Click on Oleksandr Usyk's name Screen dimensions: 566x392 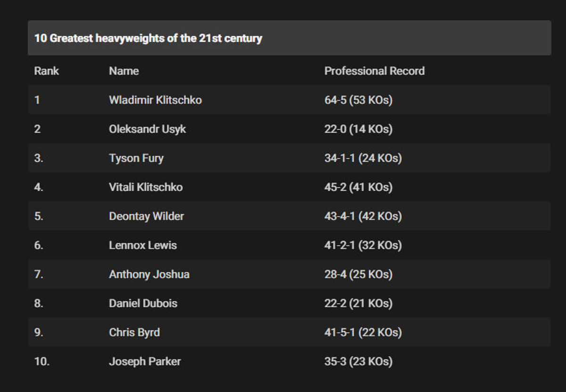point(147,129)
